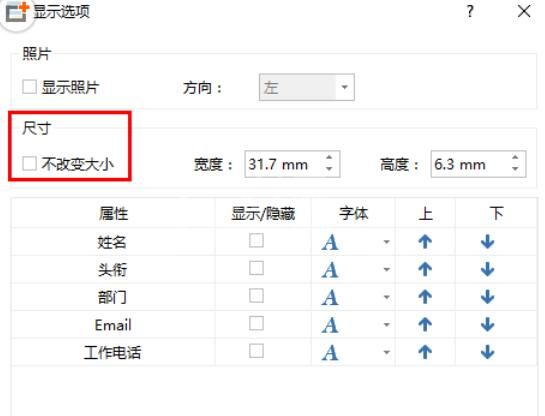
Task: Select the 工作电话 attribute cell
Action: (114, 352)
